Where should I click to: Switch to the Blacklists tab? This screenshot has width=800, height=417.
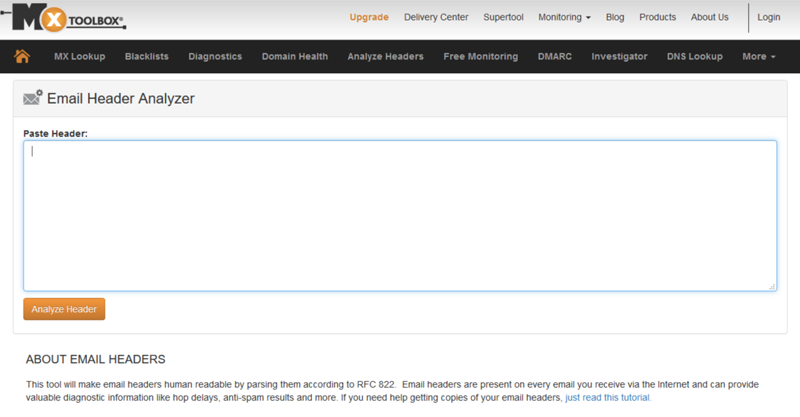click(x=146, y=57)
